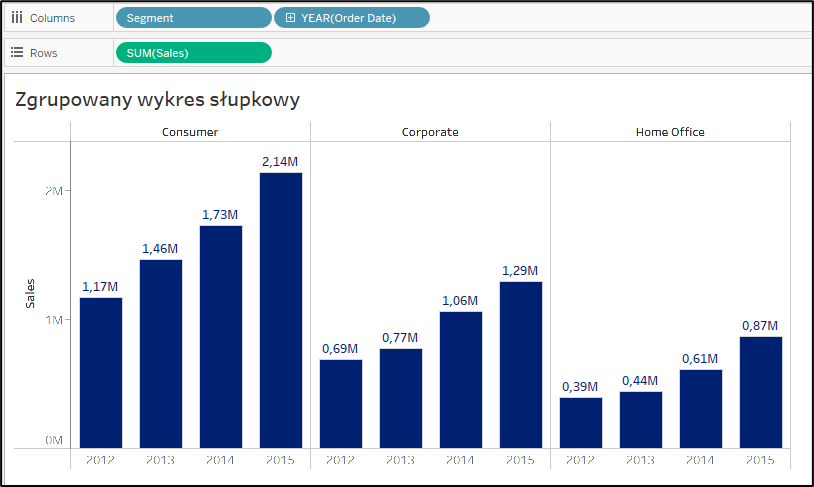Click the Columns shelf label
814x487 pixels.
coord(52,18)
